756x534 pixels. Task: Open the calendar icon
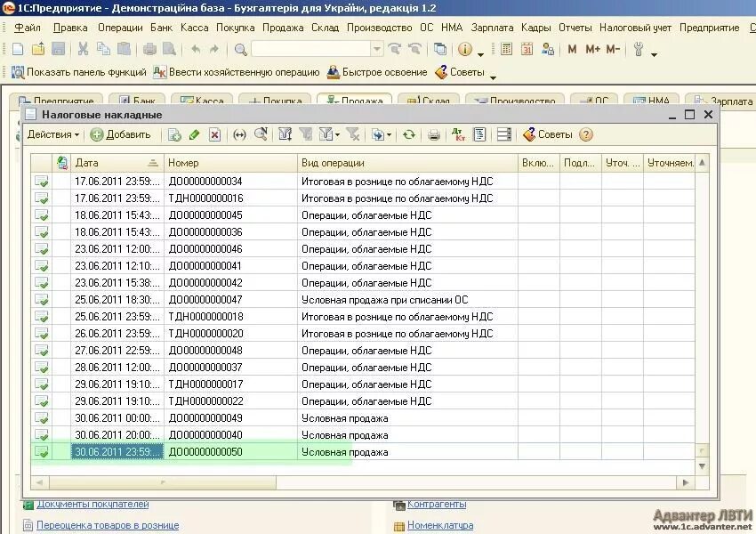point(527,49)
